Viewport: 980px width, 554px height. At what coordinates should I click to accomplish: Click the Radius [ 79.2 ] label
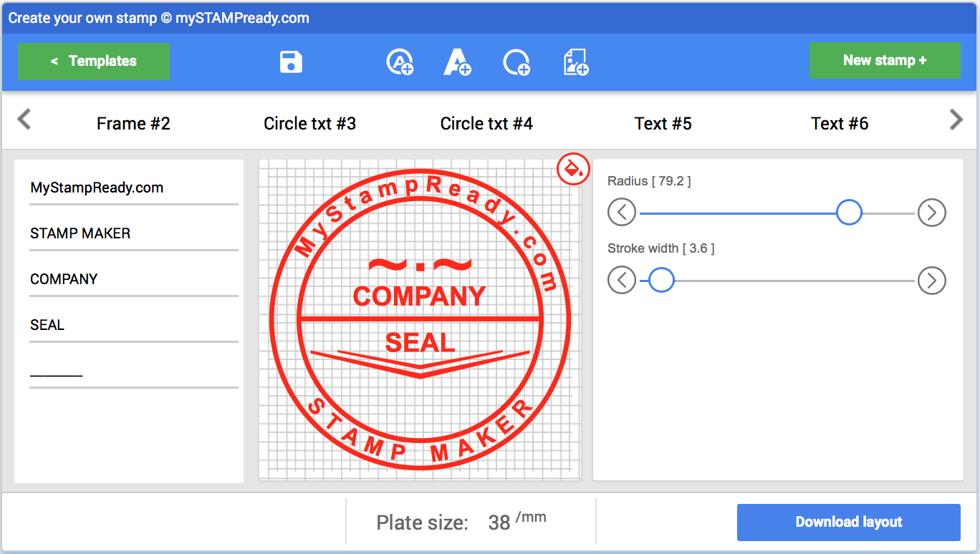649,181
